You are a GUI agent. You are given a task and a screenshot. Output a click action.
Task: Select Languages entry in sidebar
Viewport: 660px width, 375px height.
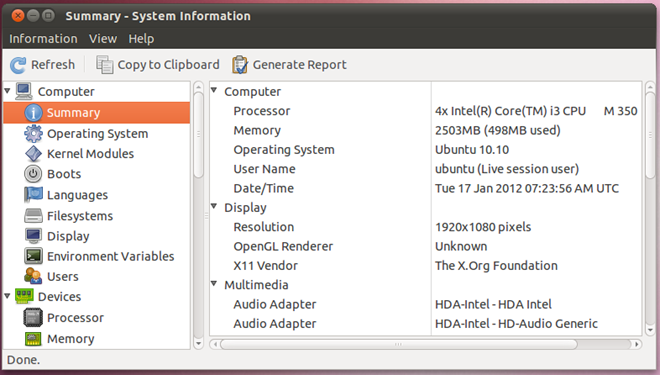coord(77,195)
